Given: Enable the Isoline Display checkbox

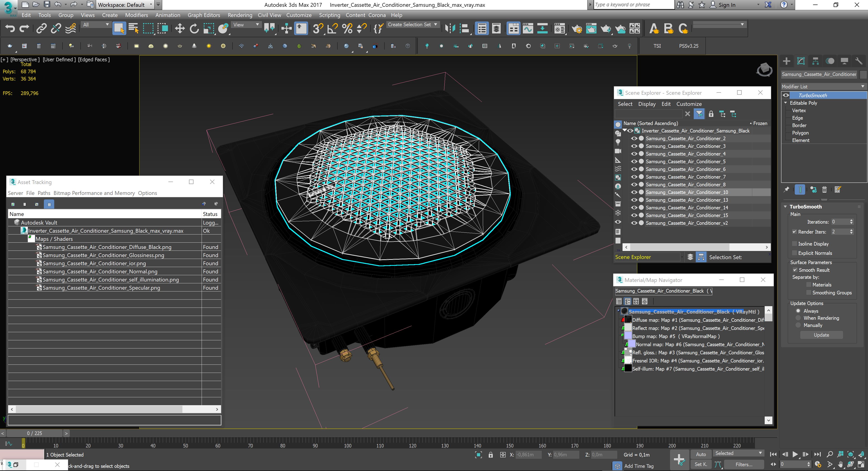Looking at the screenshot, I should click(x=795, y=244).
